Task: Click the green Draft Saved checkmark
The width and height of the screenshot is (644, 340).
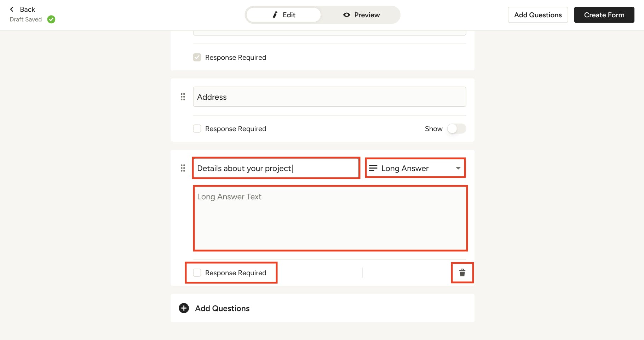Action: pyautogui.click(x=51, y=19)
